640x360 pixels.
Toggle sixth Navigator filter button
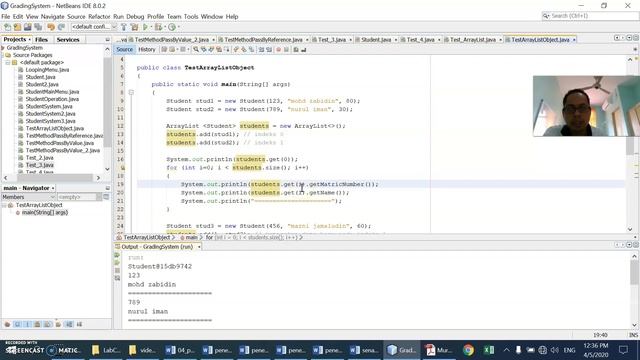click(58, 324)
